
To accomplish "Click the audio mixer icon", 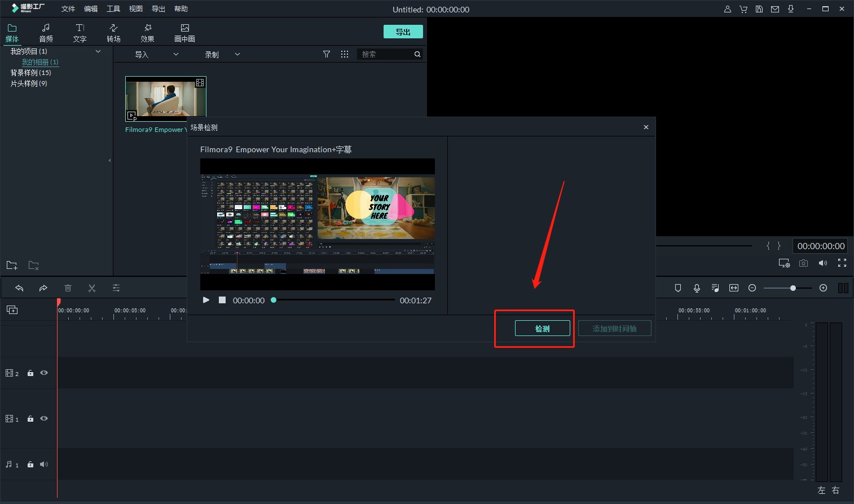I will (x=715, y=288).
